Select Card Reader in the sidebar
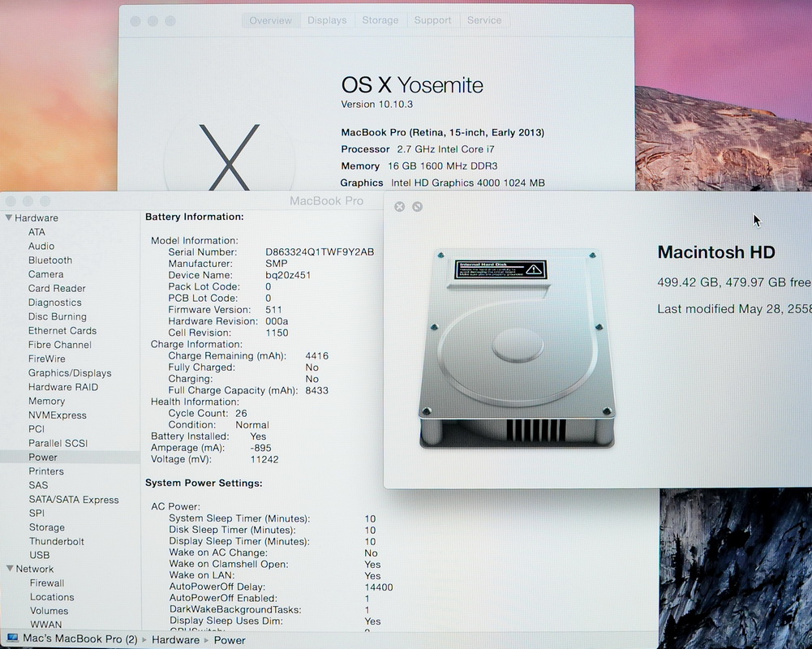This screenshot has height=649, width=812. (x=57, y=288)
